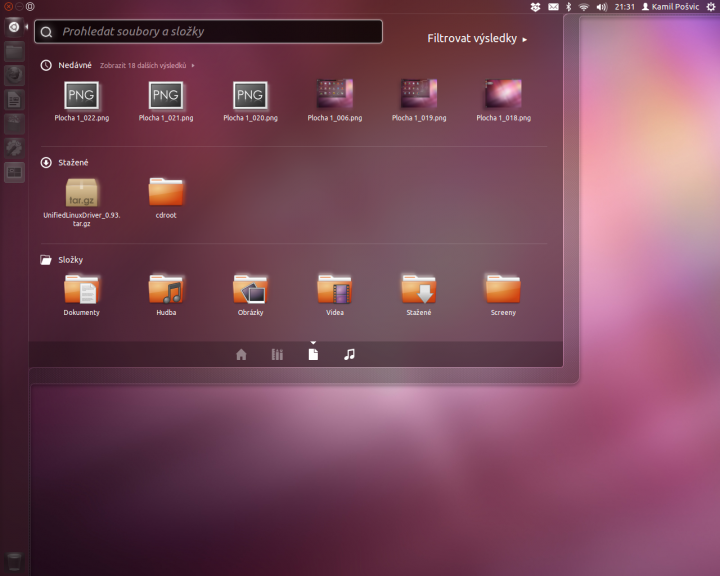Viewport: 720px width, 576px height.
Task: Open the volume indicator in top panel
Action: coord(602,7)
